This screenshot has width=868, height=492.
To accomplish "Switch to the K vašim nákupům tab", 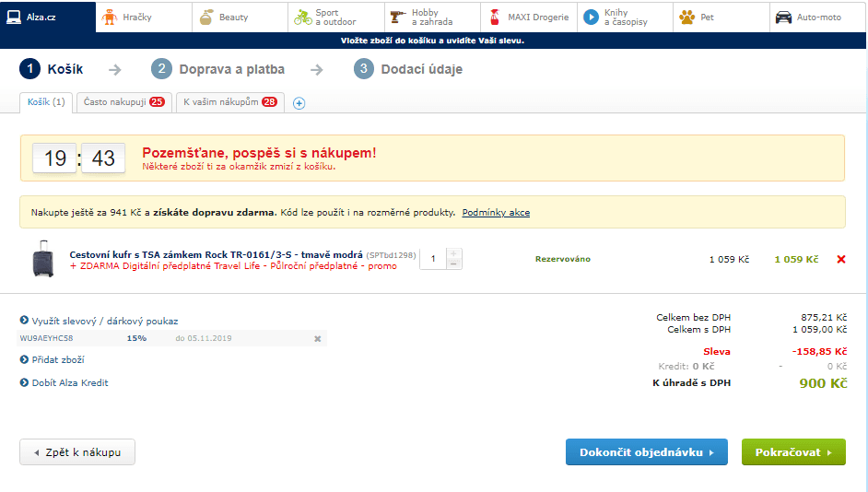I will click(x=229, y=102).
